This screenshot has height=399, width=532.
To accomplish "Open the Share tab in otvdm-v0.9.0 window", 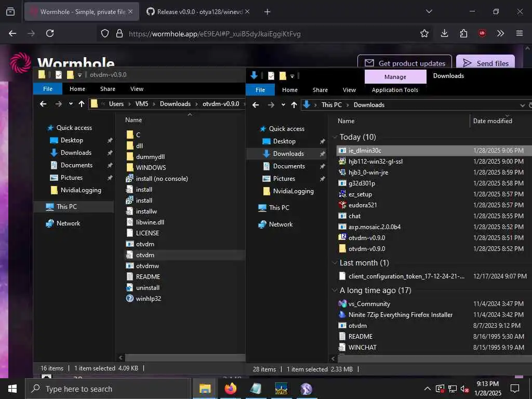I will [108, 89].
